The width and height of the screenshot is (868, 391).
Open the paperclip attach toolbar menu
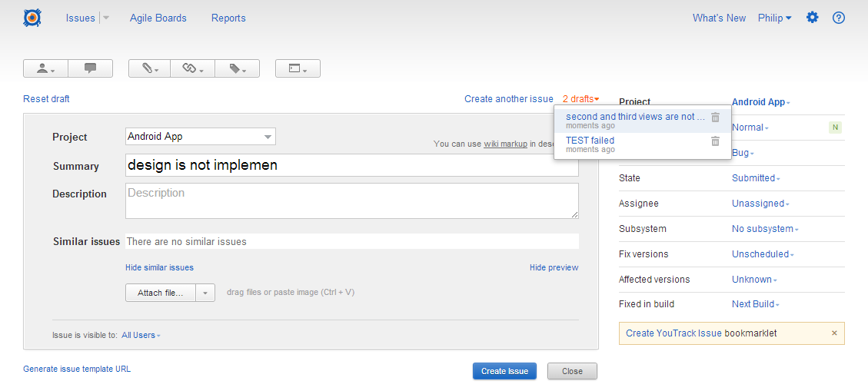(149, 68)
